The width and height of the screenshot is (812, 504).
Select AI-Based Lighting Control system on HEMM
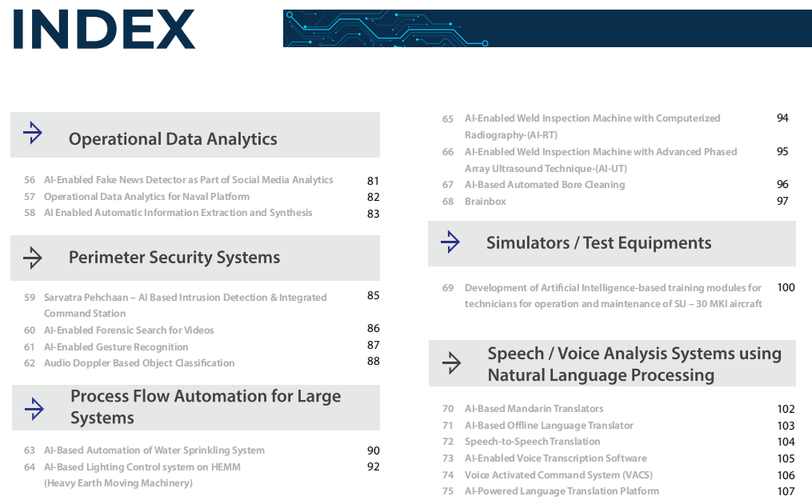142,474
